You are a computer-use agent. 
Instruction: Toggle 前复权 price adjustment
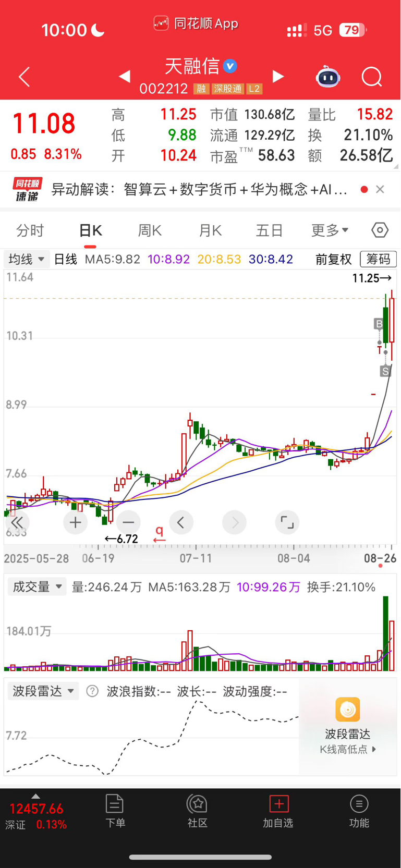click(334, 259)
